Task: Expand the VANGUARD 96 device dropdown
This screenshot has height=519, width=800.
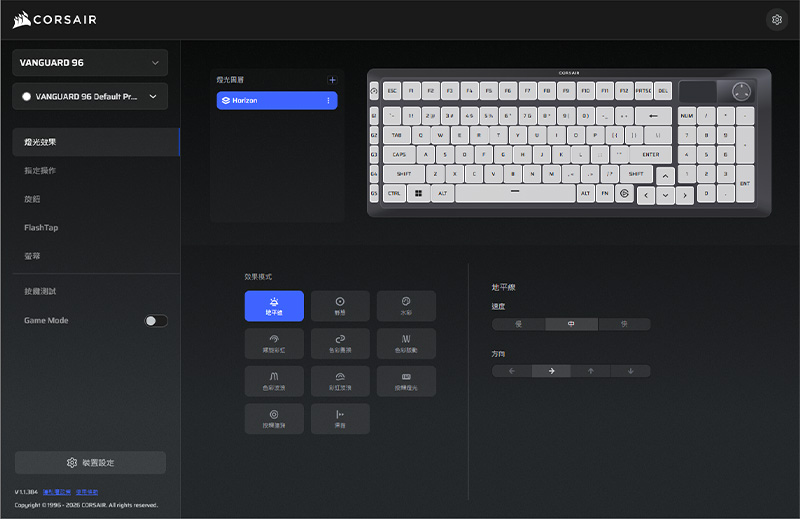Action: click(90, 63)
